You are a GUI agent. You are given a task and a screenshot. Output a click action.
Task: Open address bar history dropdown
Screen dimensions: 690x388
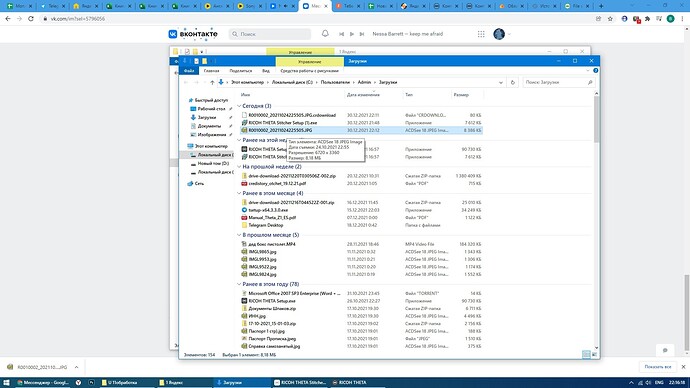pos(501,82)
